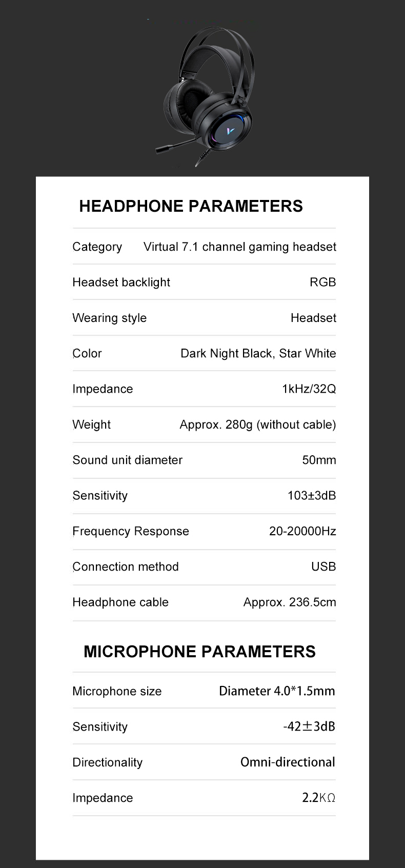
Task: Click the 2.2KΩ microphone impedance value
Action: click(318, 798)
